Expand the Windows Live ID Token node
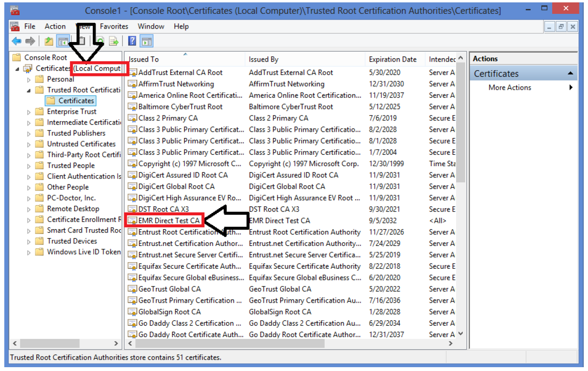The height and width of the screenshot is (371, 588). click(29, 252)
